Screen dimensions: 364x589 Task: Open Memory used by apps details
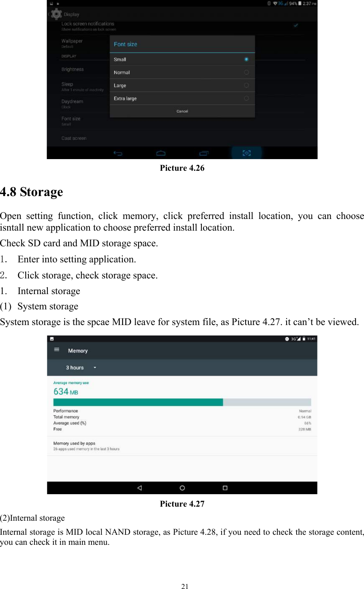[86, 446]
